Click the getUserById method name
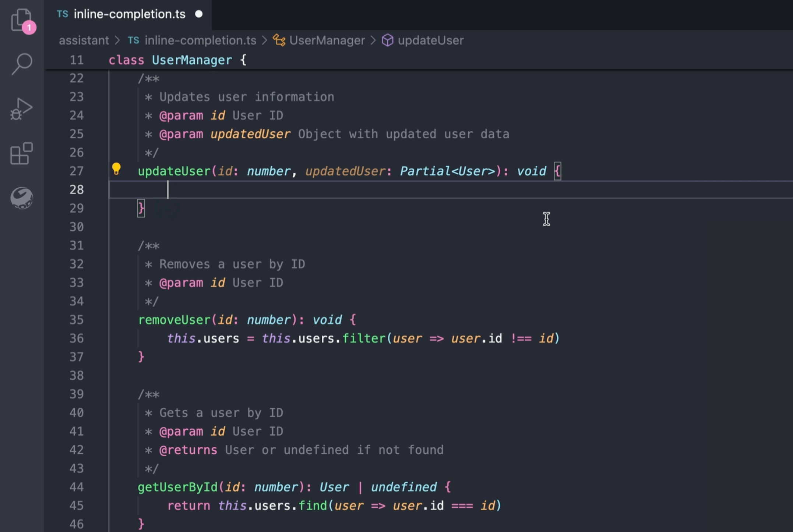The height and width of the screenshot is (532, 793). [177, 487]
